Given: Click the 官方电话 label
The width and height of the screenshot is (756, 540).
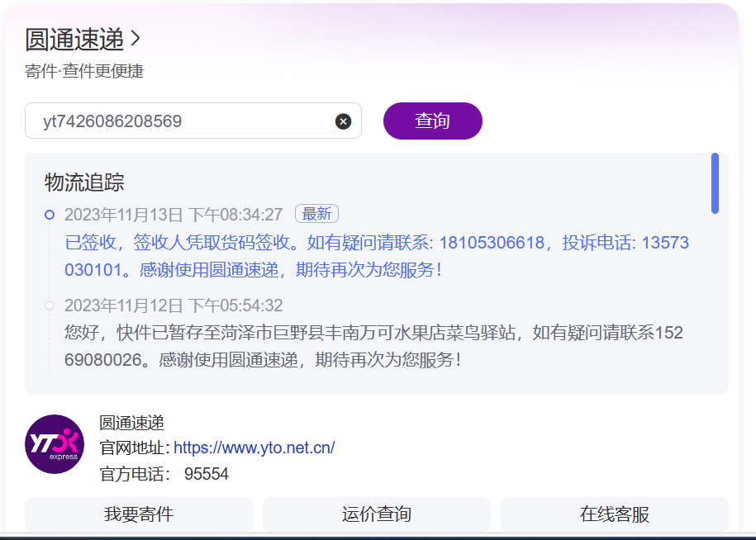Looking at the screenshot, I should point(135,475).
